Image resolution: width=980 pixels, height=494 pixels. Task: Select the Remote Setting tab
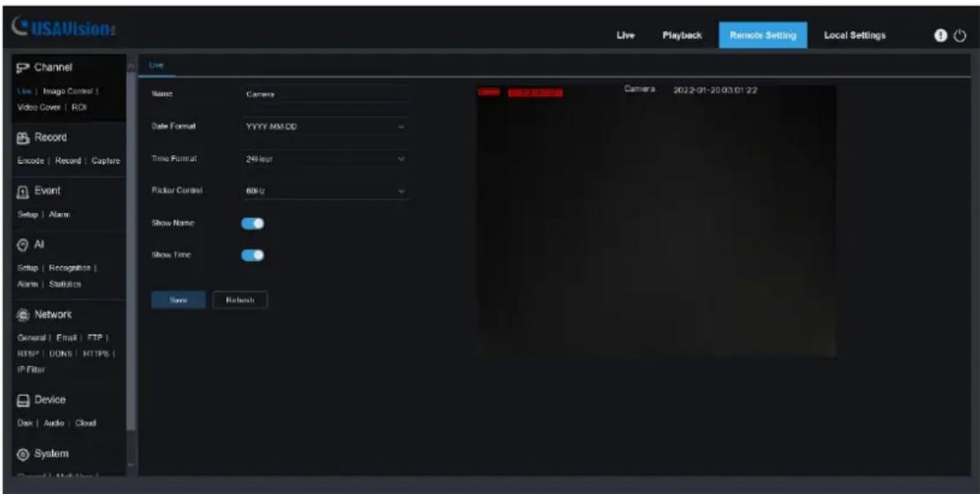tap(763, 36)
